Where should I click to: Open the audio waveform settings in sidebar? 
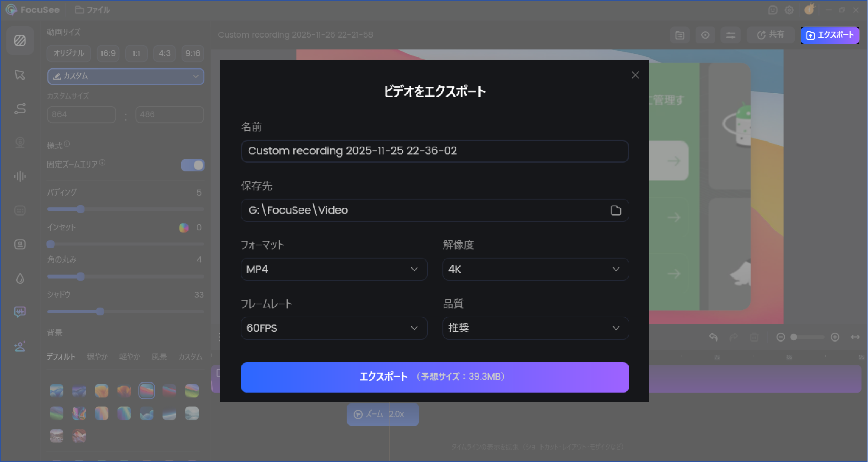[20, 176]
